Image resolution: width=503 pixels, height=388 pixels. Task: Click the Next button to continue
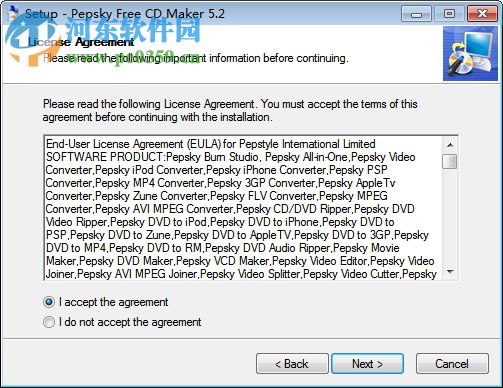[x=367, y=364]
